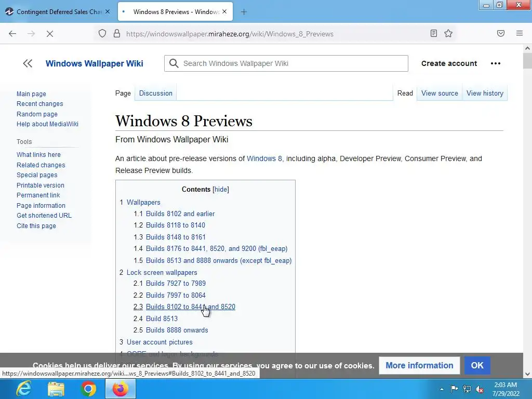This screenshot has width=532, height=399.
Task: Jump to Builds 8102 to 8441 and 8520
Action: 190,307
